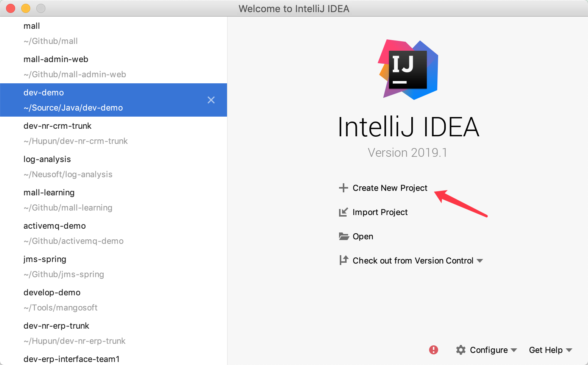Open the Configure menu label
The image size is (588, 365).
pos(488,350)
